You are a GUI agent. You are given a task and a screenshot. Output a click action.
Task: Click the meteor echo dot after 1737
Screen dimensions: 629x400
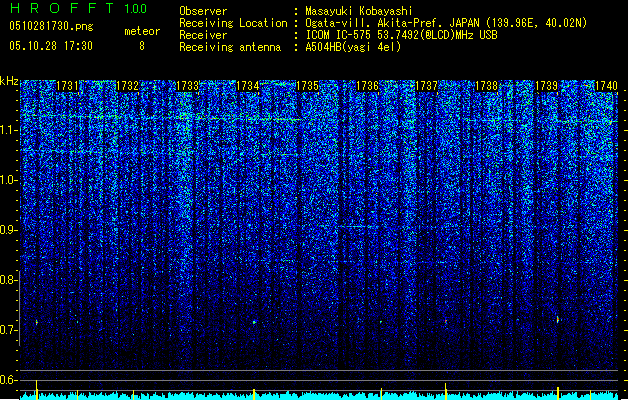(446, 321)
